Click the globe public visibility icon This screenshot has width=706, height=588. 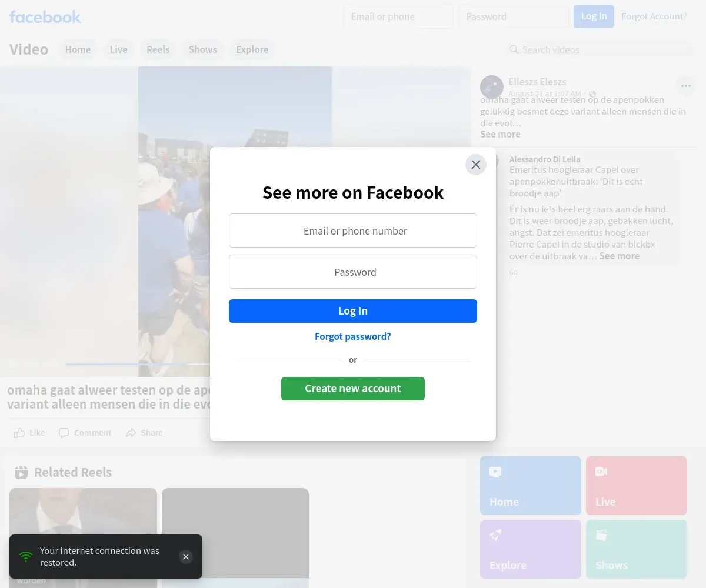(592, 94)
